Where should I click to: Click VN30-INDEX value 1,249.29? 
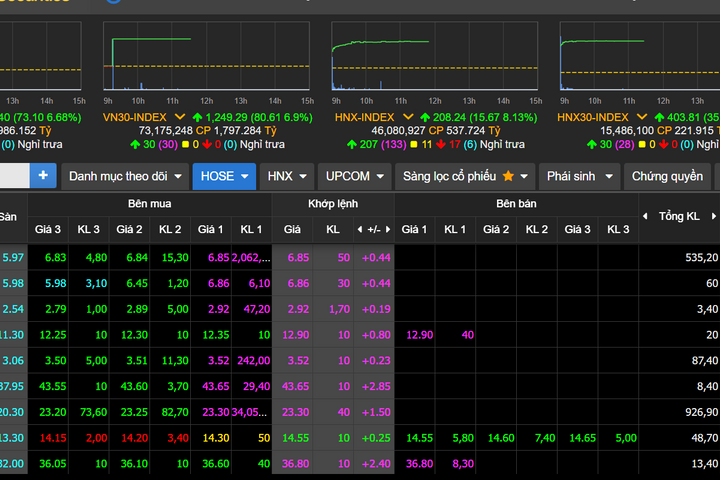pos(227,118)
